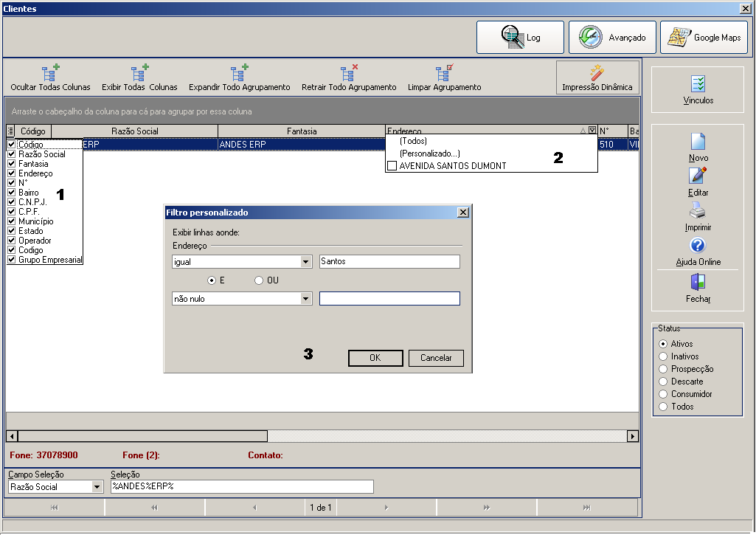
Task: Choose the (Personalizado...) filter entry
Action: click(429, 153)
